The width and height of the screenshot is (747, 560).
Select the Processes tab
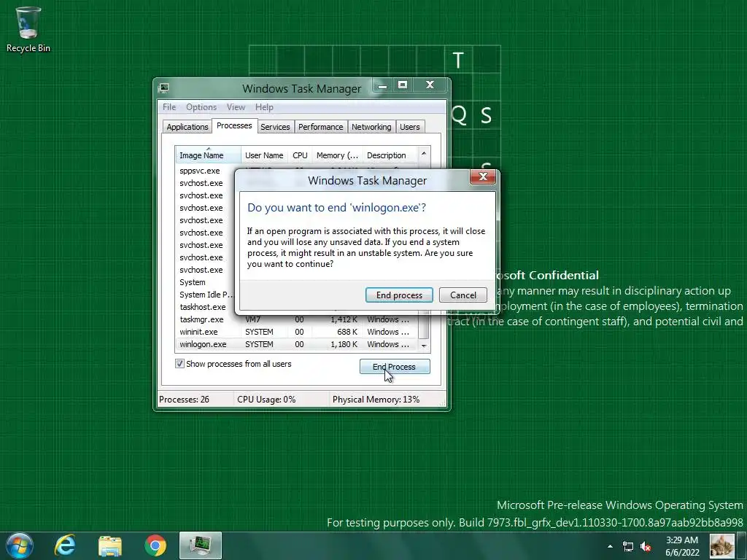(234, 125)
